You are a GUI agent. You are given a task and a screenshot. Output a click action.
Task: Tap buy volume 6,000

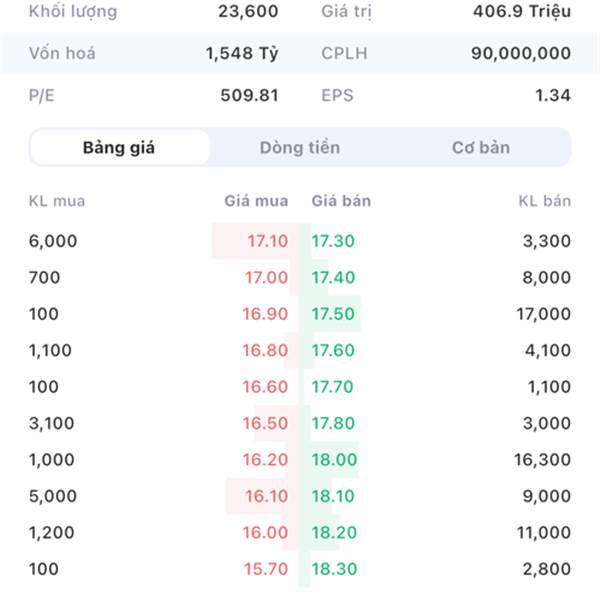point(53,241)
